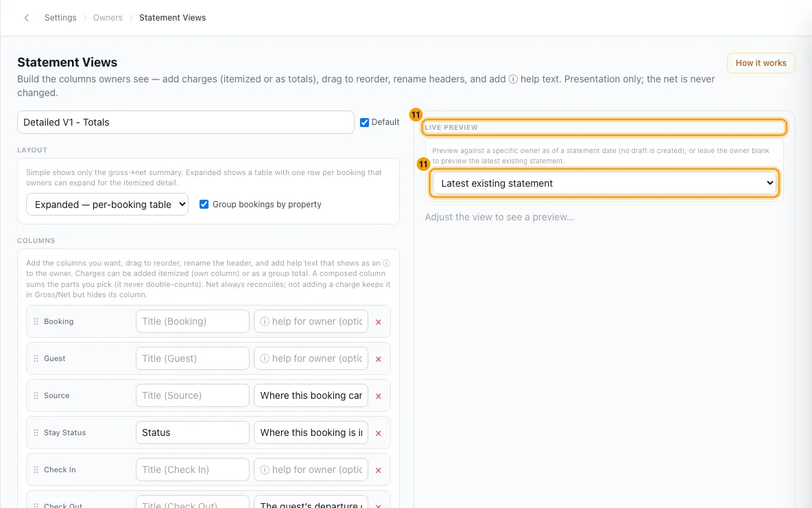
Task: Open Settings breadcrumb
Action: (60, 18)
